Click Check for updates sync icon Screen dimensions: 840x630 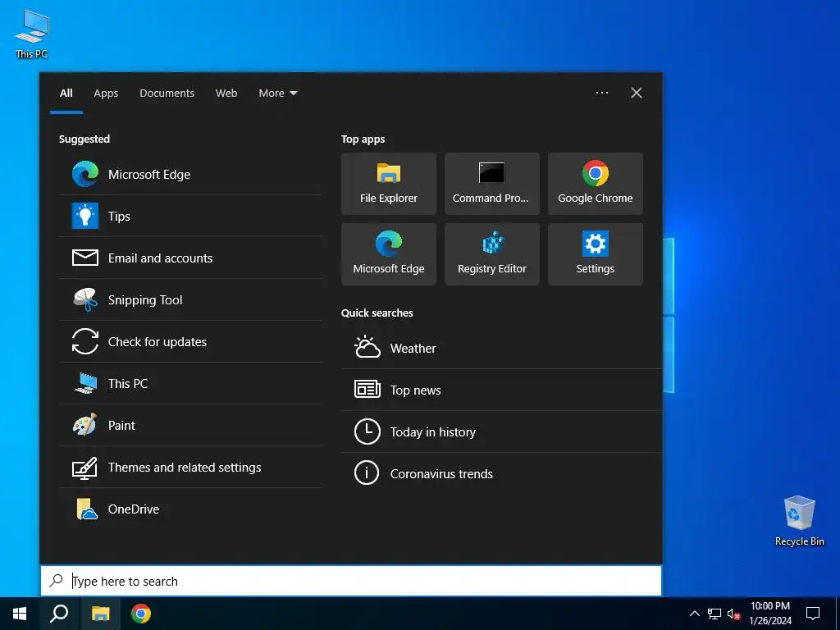pos(85,341)
